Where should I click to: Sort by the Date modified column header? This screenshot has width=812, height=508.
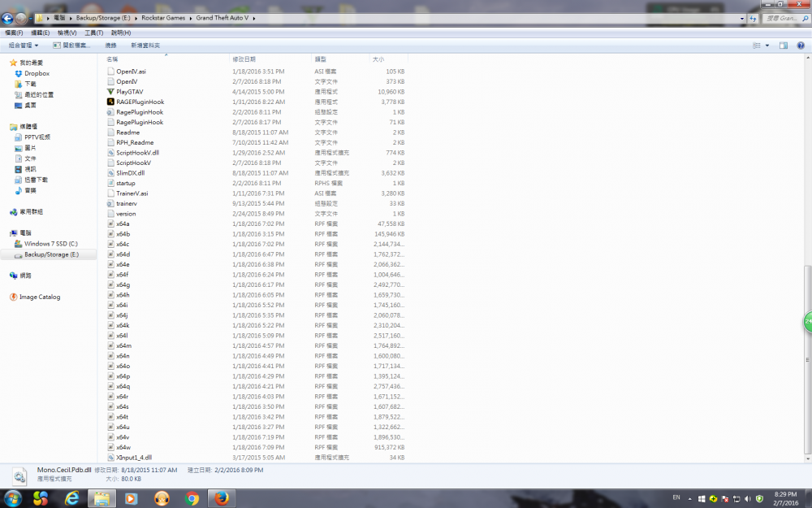pyautogui.click(x=270, y=59)
